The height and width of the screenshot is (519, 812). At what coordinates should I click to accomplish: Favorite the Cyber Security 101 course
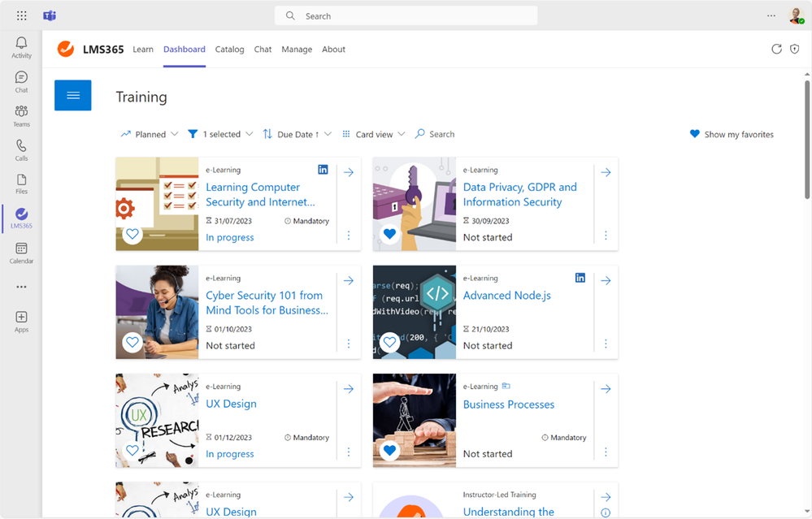(132, 342)
